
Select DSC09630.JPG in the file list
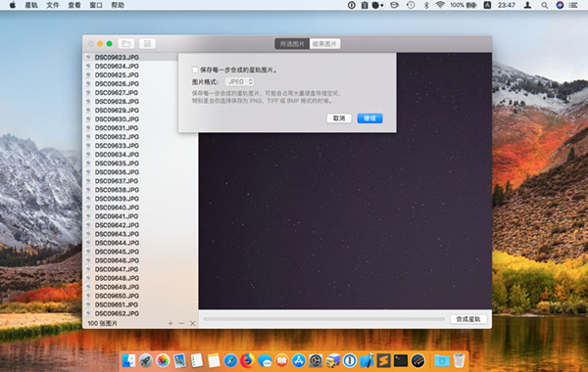pos(140,119)
